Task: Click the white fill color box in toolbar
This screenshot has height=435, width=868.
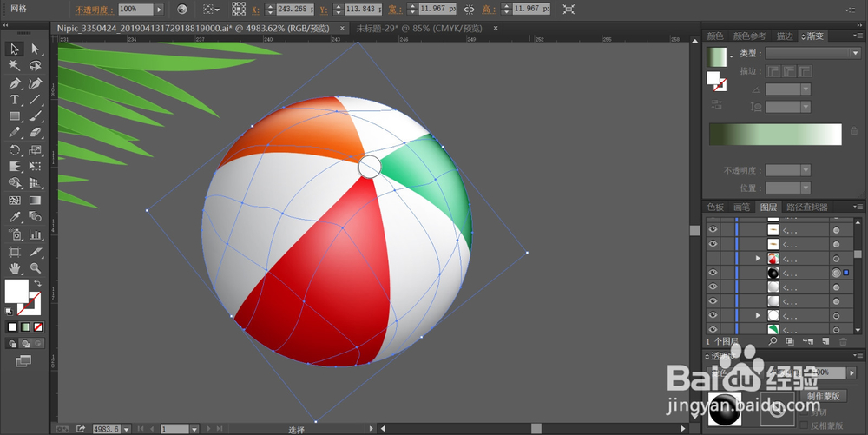Action: (x=16, y=291)
